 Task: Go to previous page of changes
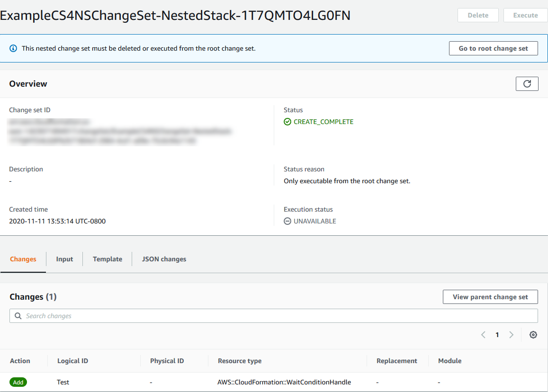483,335
